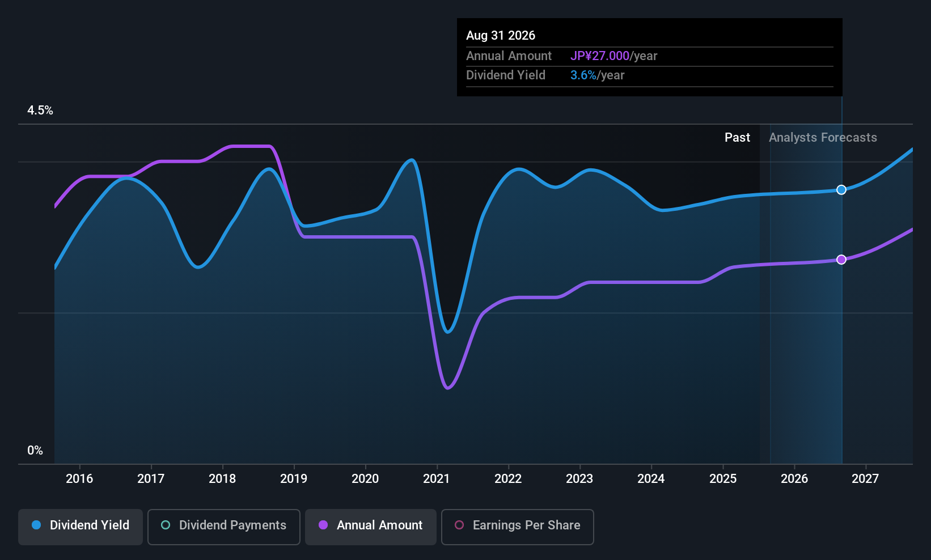Click the 3.6% dividend yield value
Image resolution: width=931 pixels, height=560 pixels.
(x=583, y=75)
